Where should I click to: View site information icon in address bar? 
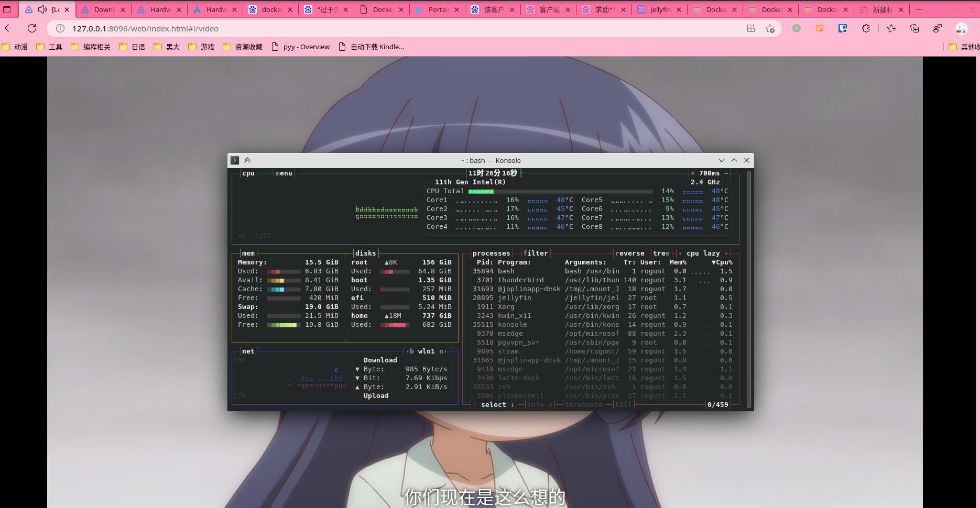(x=60, y=28)
